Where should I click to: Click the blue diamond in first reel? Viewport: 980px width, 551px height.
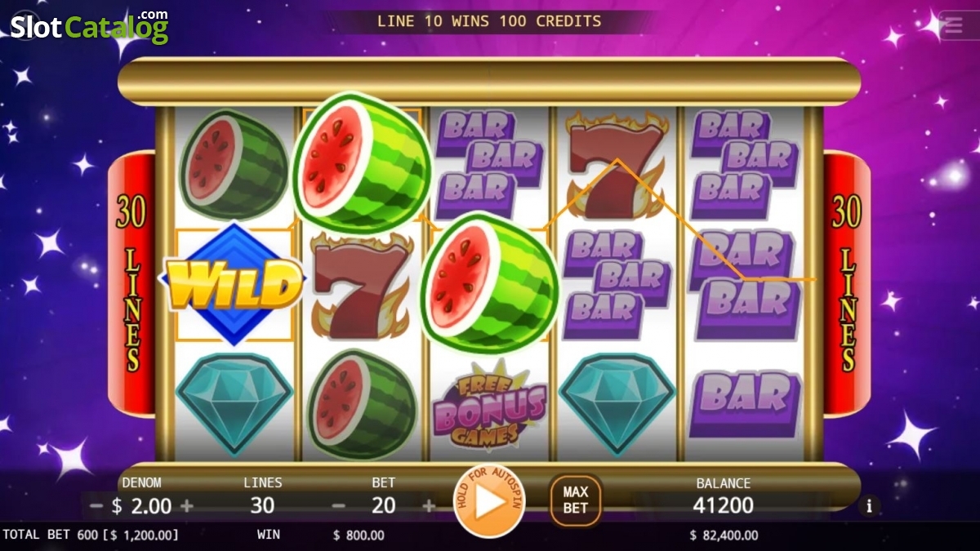coord(234,403)
